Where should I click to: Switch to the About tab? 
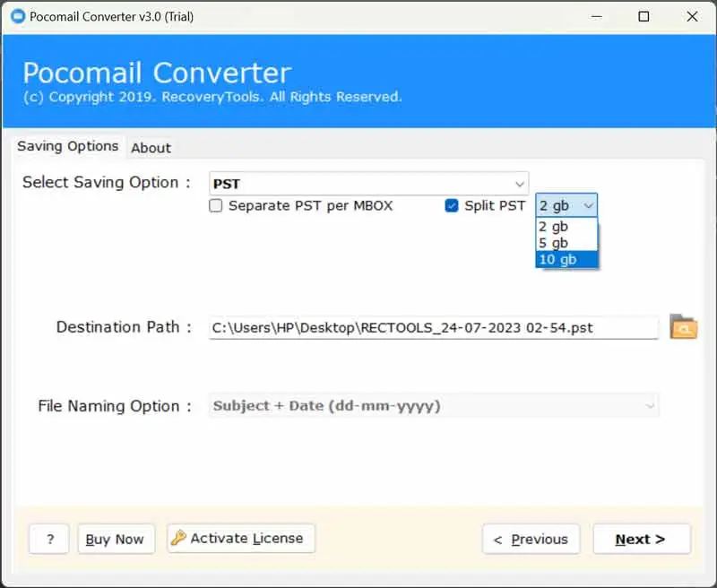[151, 148]
